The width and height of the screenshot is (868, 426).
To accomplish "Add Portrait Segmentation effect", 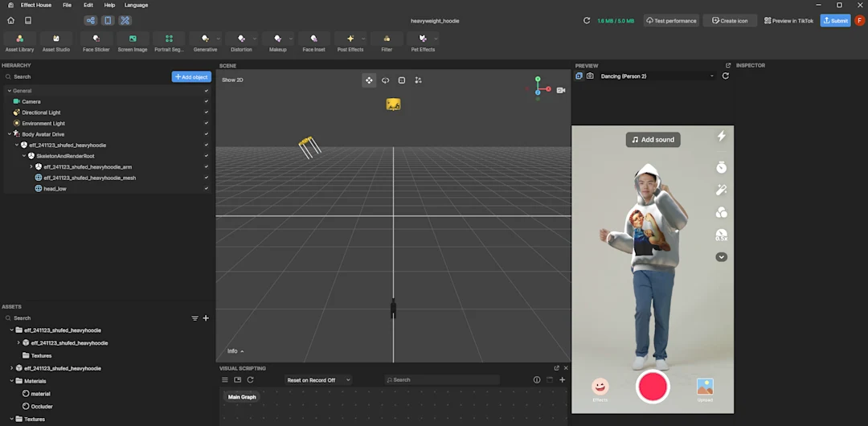I will point(169,43).
